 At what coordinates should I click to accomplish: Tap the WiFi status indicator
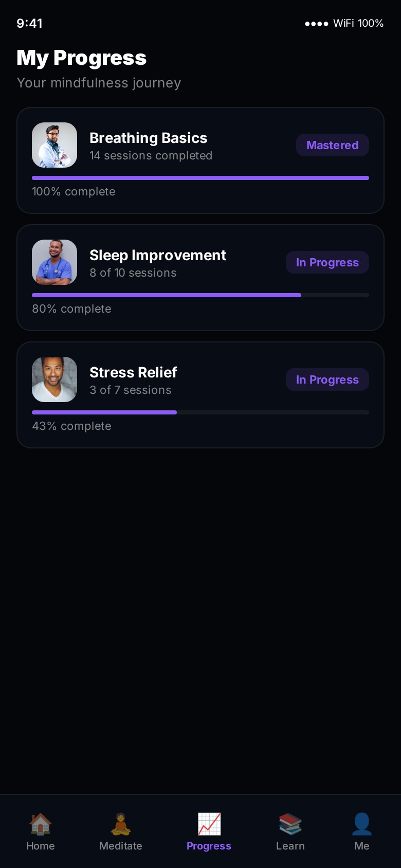click(x=344, y=23)
